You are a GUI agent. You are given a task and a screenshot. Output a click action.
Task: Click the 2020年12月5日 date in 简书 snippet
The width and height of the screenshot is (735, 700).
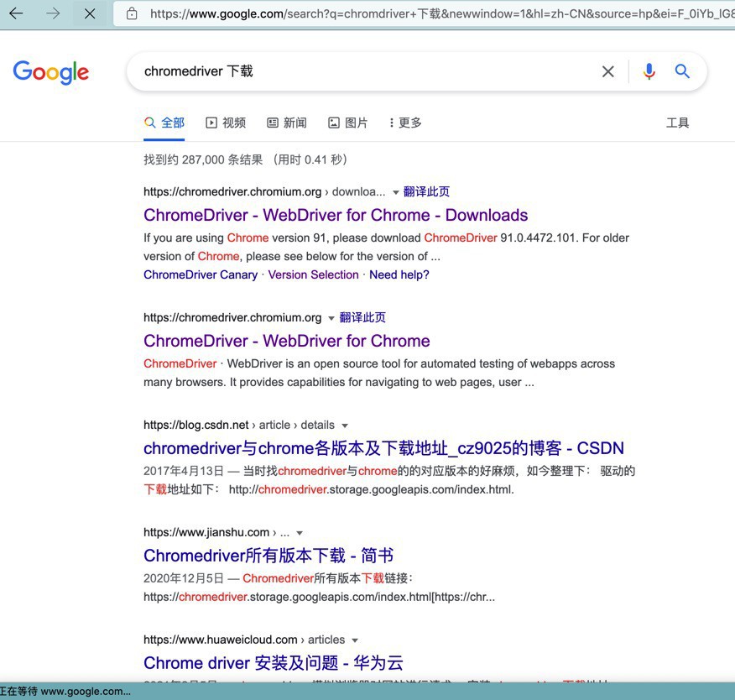[x=183, y=578]
